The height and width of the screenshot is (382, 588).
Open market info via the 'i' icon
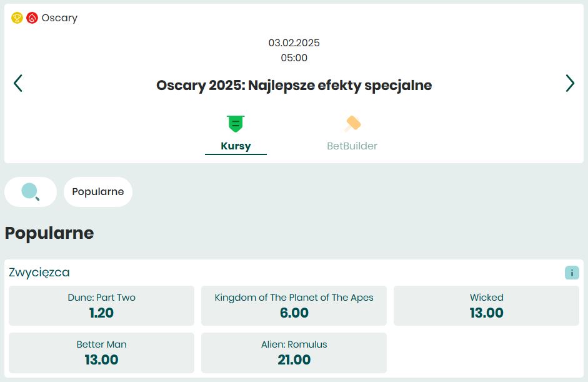(572, 273)
